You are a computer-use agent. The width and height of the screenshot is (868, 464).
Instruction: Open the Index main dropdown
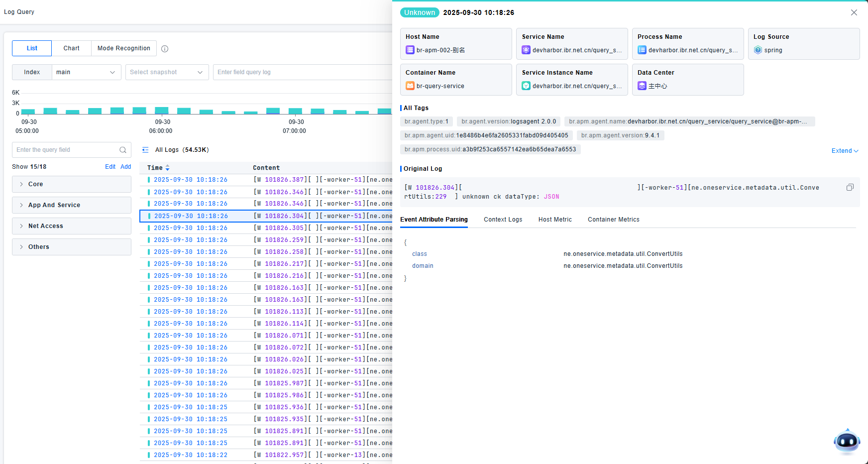(x=86, y=72)
